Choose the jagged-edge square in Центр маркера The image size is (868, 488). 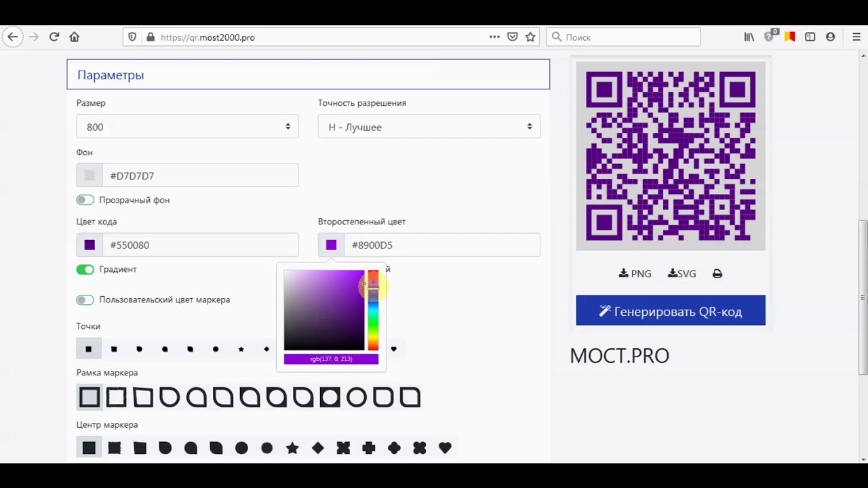tap(114, 448)
